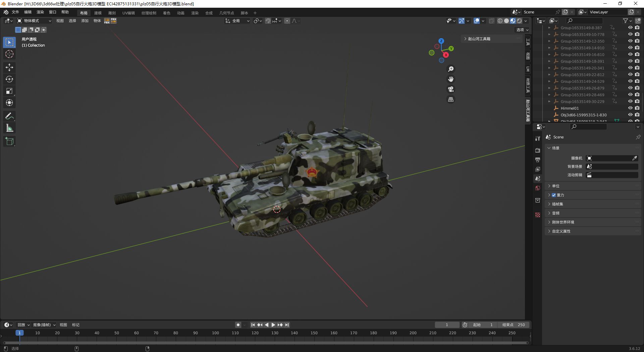The width and height of the screenshot is (644, 352).
Task: Hide Group-16535149-8-387 in viewport via eye icon
Action: pyautogui.click(x=630, y=28)
